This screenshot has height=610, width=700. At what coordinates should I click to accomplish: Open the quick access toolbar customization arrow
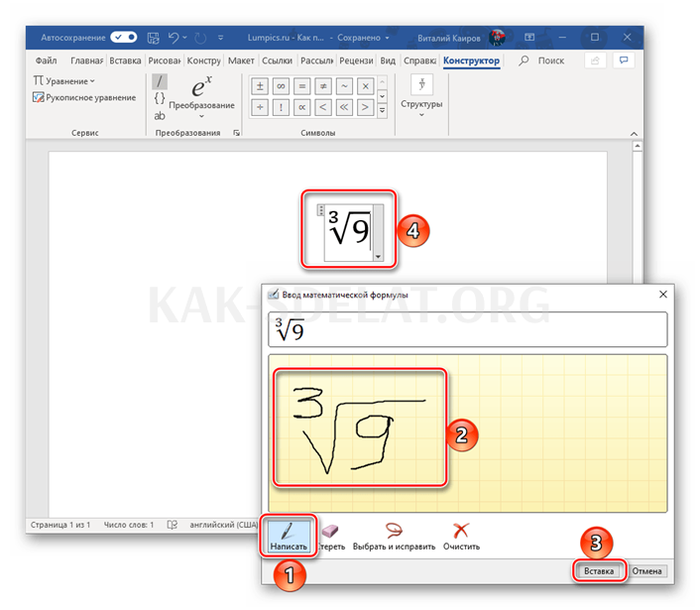pos(220,38)
